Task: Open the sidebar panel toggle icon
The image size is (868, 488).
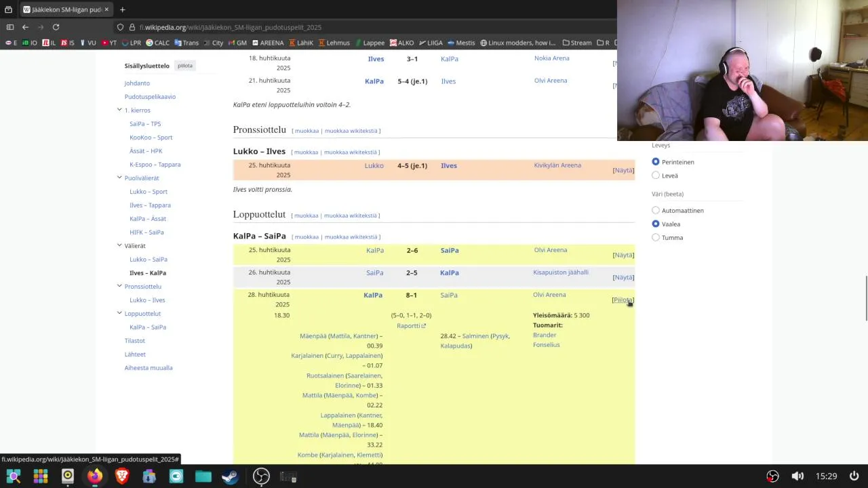Action: tap(9, 27)
